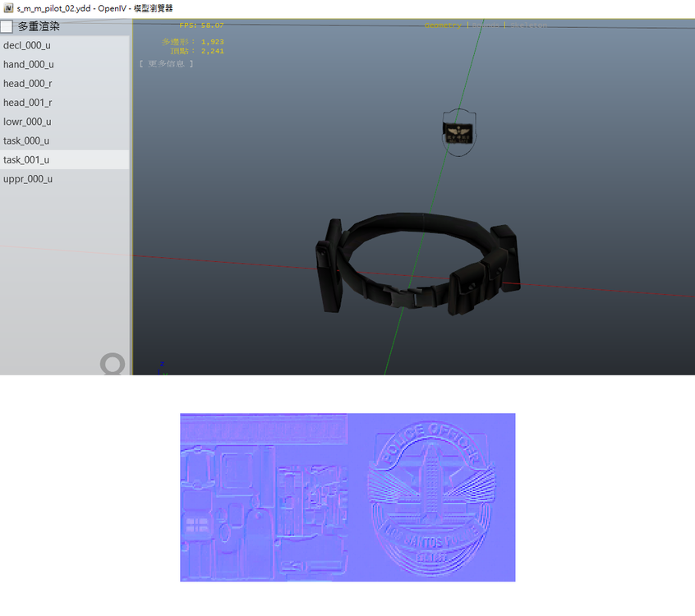This screenshot has height=616, width=695.
Task: Select head_000_r in the model list
Action: [65, 83]
